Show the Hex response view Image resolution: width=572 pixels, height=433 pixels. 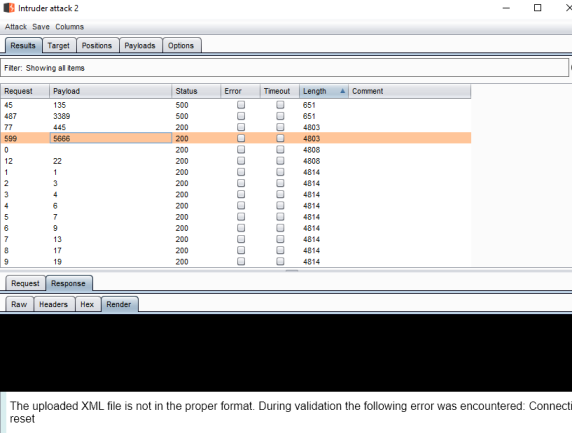87,305
